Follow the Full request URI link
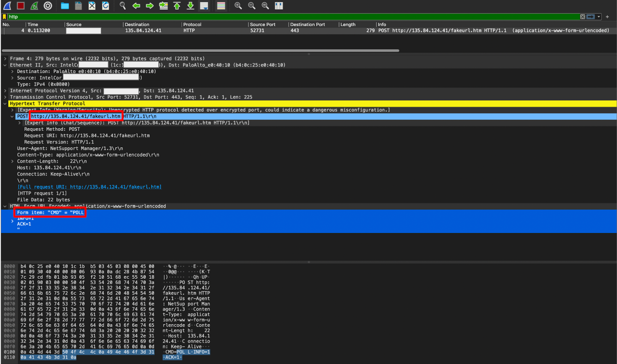 [89, 187]
